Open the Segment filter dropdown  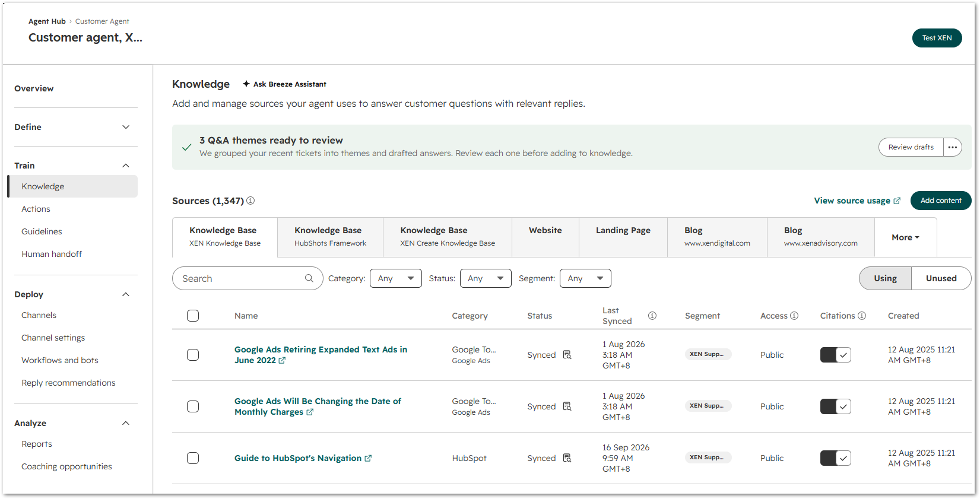tap(585, 278)
